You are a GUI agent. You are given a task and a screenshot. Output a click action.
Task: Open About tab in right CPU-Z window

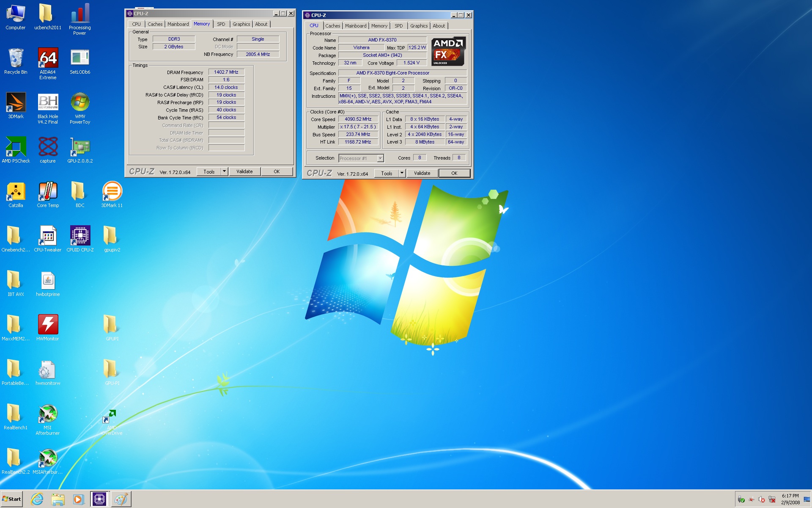pyautogui.click(x=439, y=26)
